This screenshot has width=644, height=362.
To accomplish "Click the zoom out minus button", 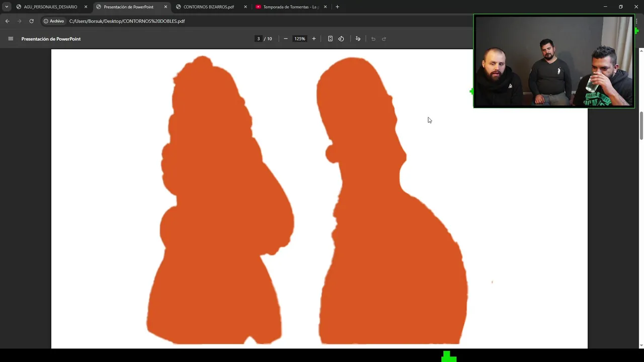I will point(286,39).
